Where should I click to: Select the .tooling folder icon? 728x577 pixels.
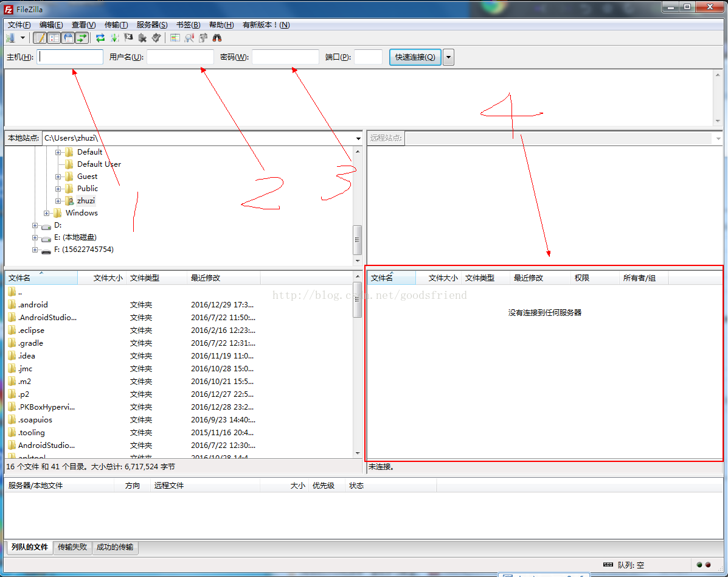(x=12, y=433)
